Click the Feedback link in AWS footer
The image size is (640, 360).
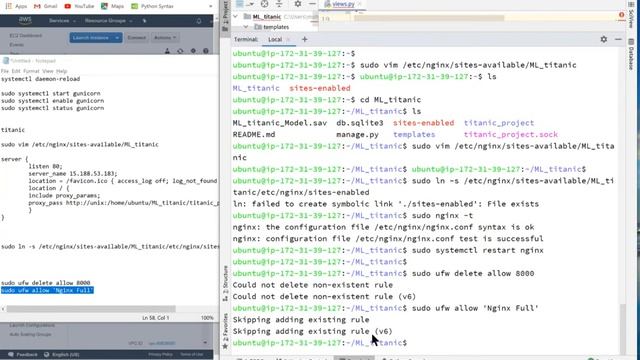23,354
